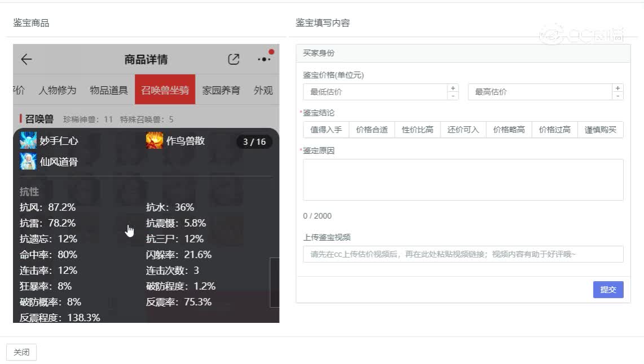Increase the 最高估价 value with plus stepper
Image resolution: width=644 pixels, height=364 pixels.
pyautogui.click(x=617, y=88)
